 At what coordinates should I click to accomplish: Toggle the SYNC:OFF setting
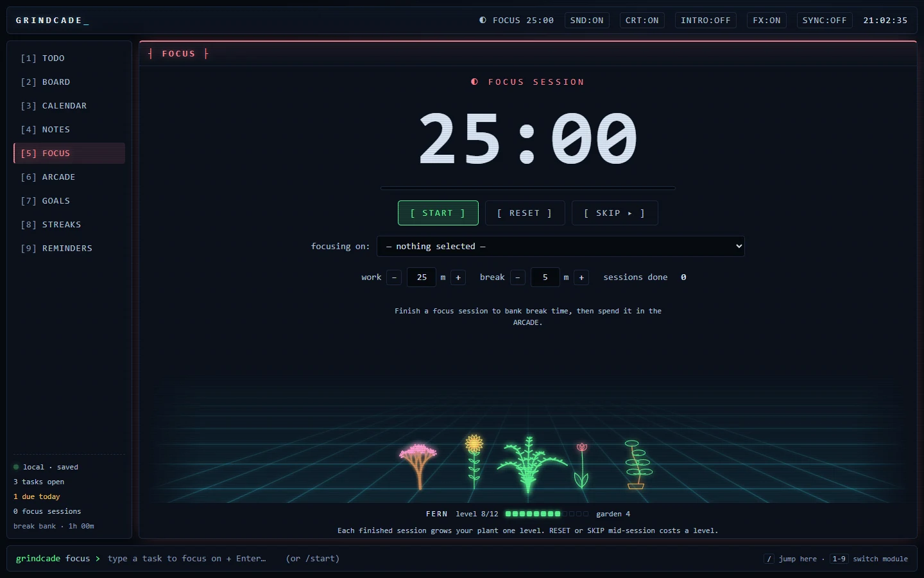(x=825, y=21)
